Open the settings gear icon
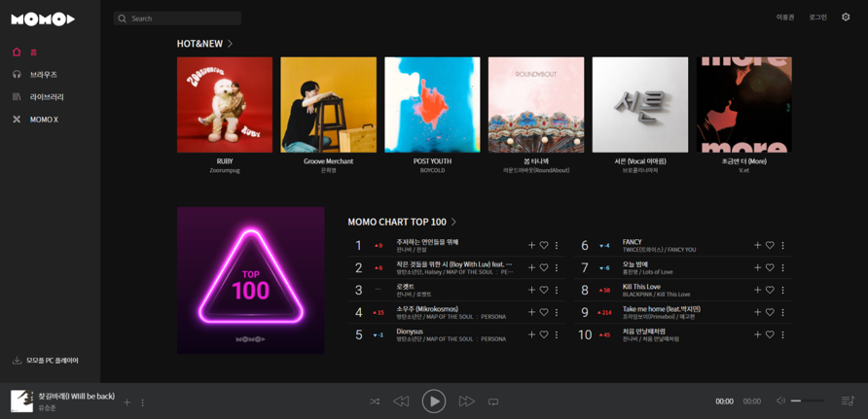This screenshot has width=868, height=419. [x=846, y=17]
